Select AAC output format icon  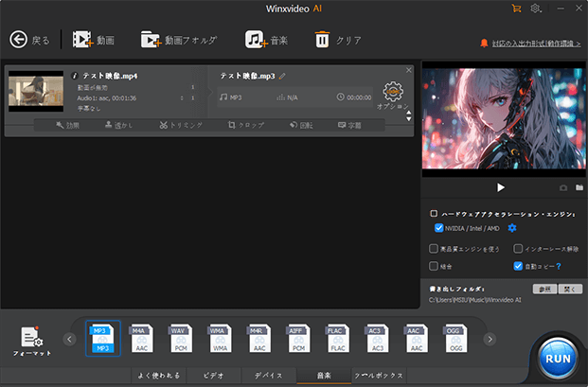[417, 339]
